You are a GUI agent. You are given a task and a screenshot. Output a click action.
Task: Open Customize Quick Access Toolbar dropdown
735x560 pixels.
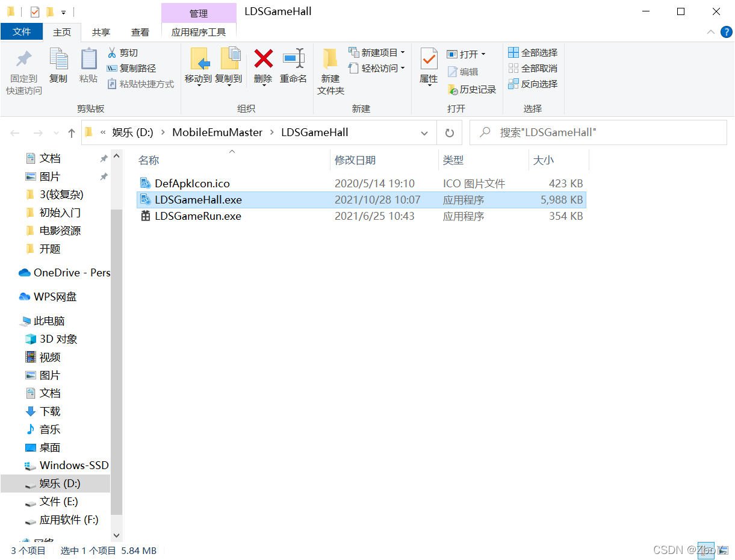tap(63, 12)
